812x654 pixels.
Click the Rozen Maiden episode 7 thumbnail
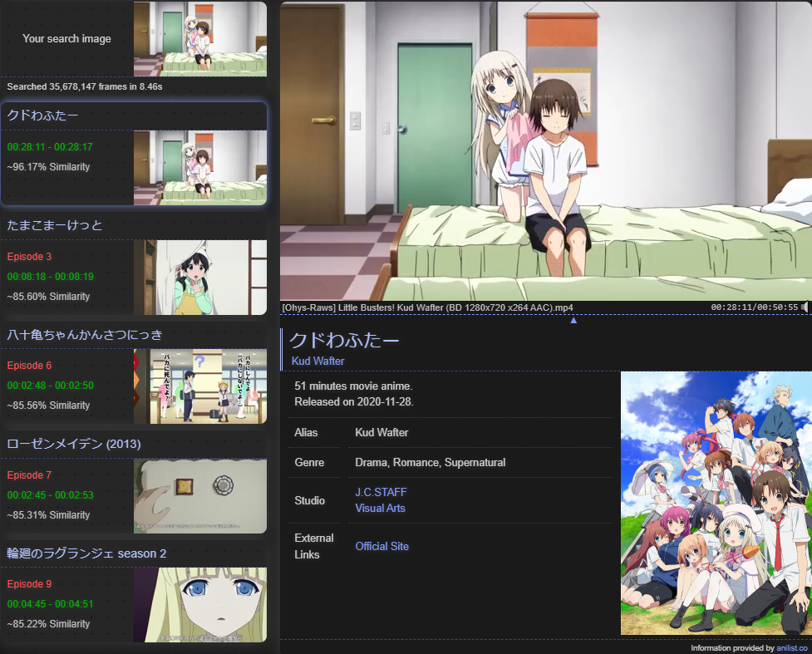click(200, 495)
